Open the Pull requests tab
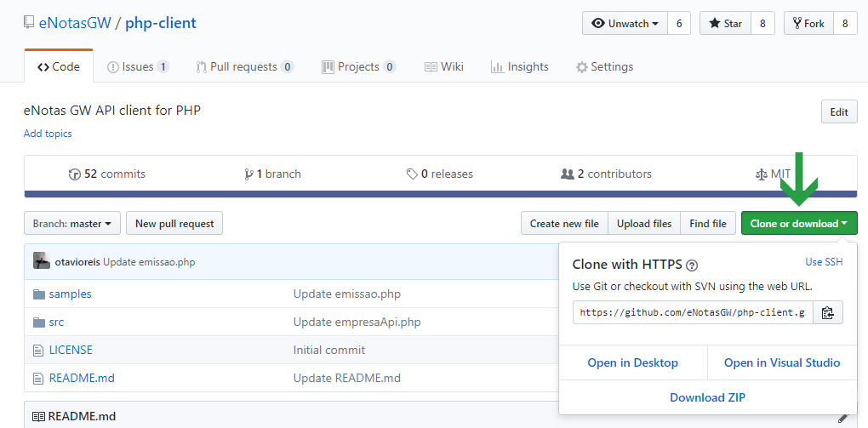Image resolution: width=868 pixels, height=428 pixels. tap(245, 67)
